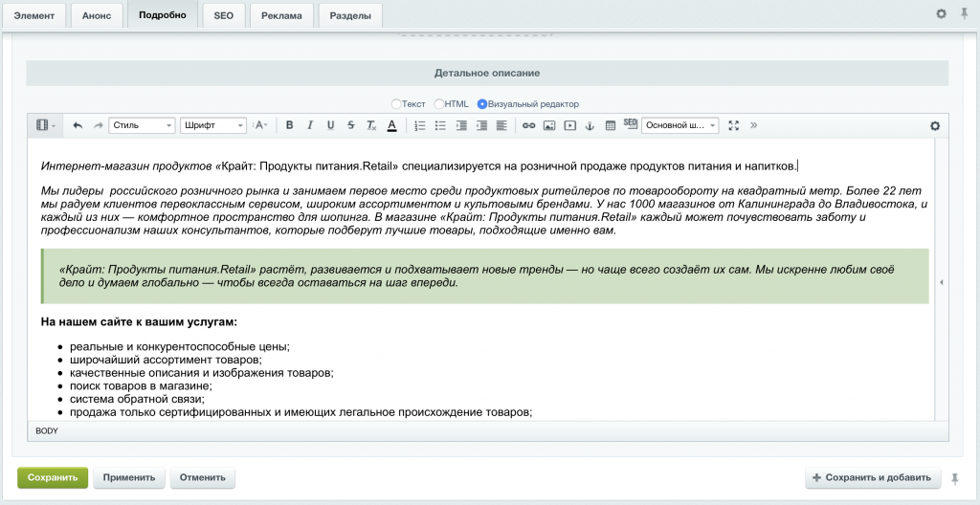Image resolution: width=980 pixels, height=505 pixels.
Task: Select the Визуальный редактор radio option
Action: point(482,103)
